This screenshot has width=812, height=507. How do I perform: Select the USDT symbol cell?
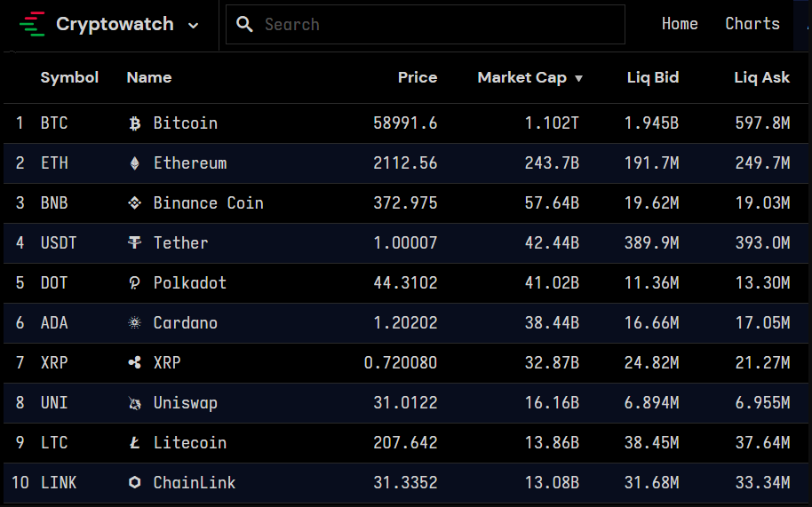click(59, 242)
